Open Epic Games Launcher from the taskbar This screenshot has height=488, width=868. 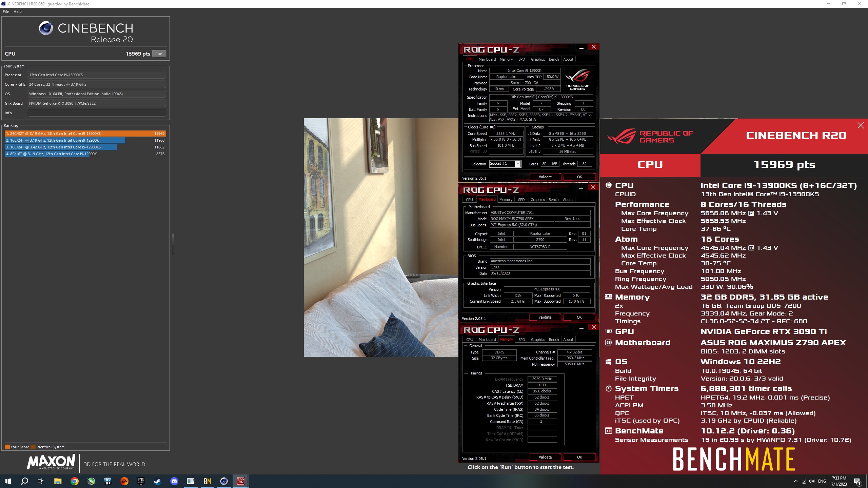point(141,481)
